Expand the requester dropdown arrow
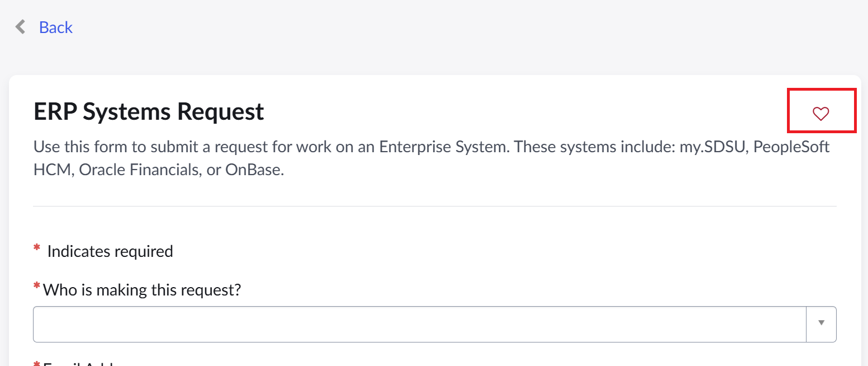This screenshot has height=366, width=868. (821, 323)
